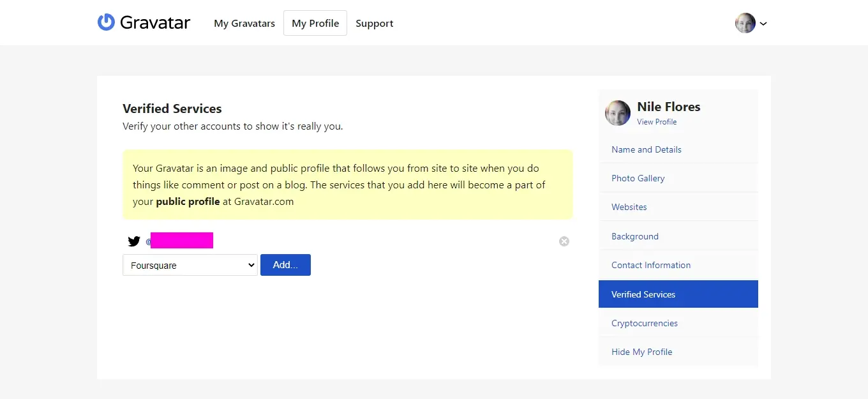
Task: Open Name and Details section
Action: click(x=646, y=149)
